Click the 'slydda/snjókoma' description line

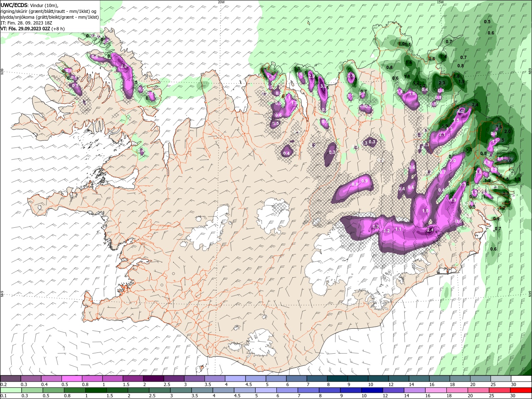(49, 17)
